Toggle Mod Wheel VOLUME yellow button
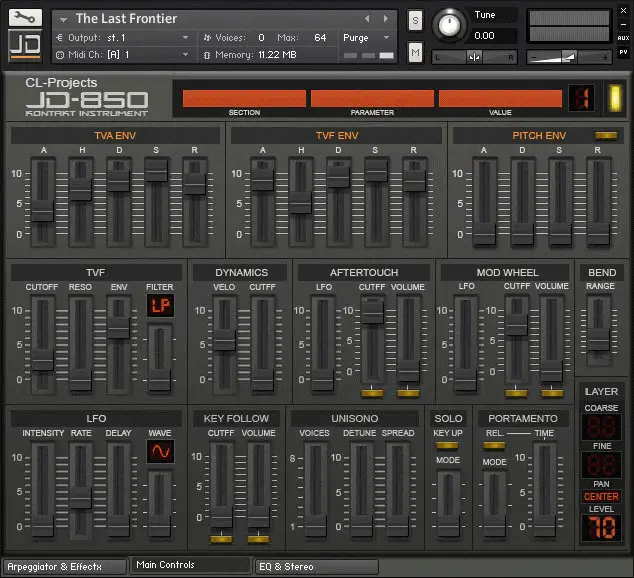This screenshot has height=578, width=634. (552, 393)
